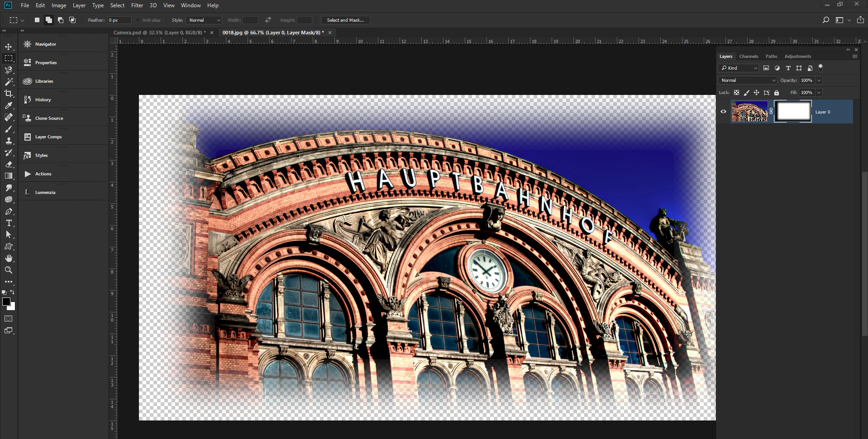Select the Sponge tool

pos(9,199)
